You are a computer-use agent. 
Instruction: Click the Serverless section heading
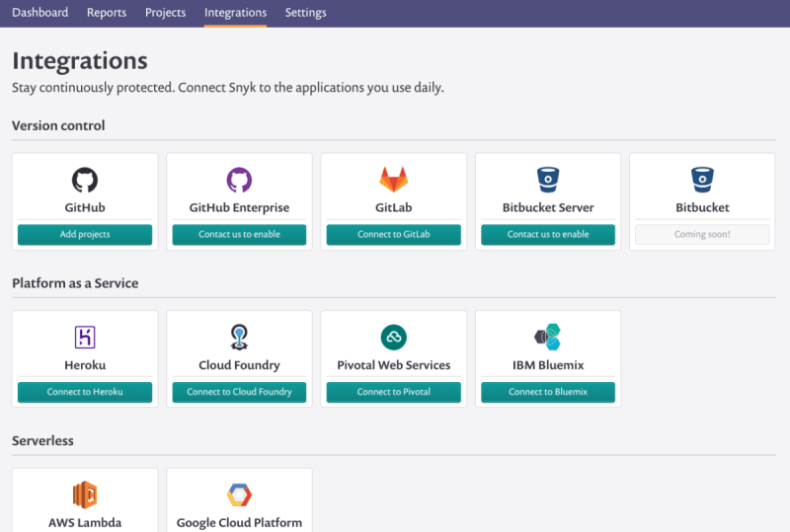coord(42,441)
